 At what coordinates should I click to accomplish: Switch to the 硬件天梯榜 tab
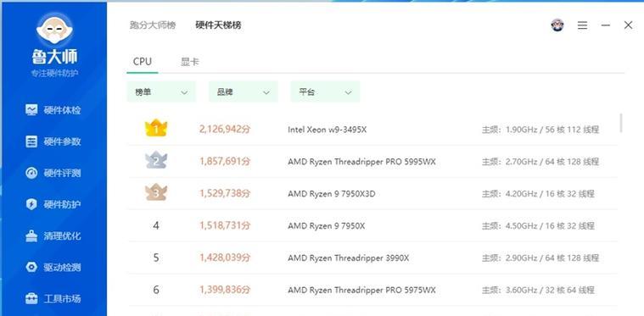tap(218, 25)
